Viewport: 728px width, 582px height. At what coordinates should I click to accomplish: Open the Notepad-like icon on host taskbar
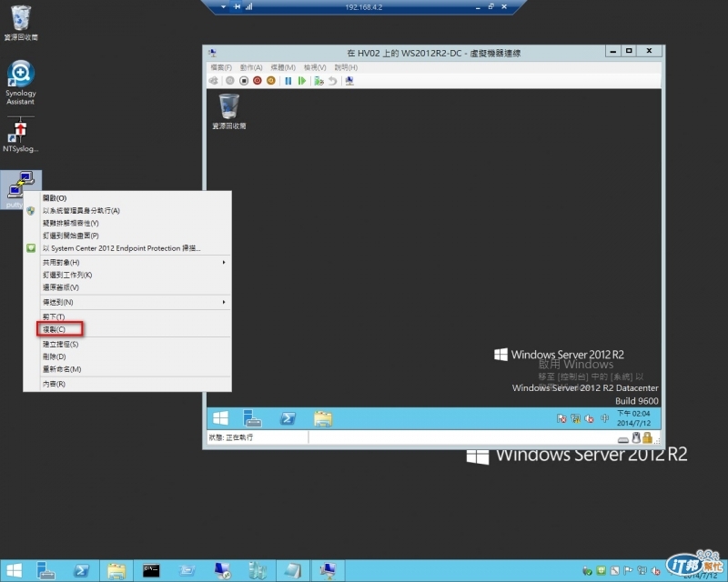292,570
